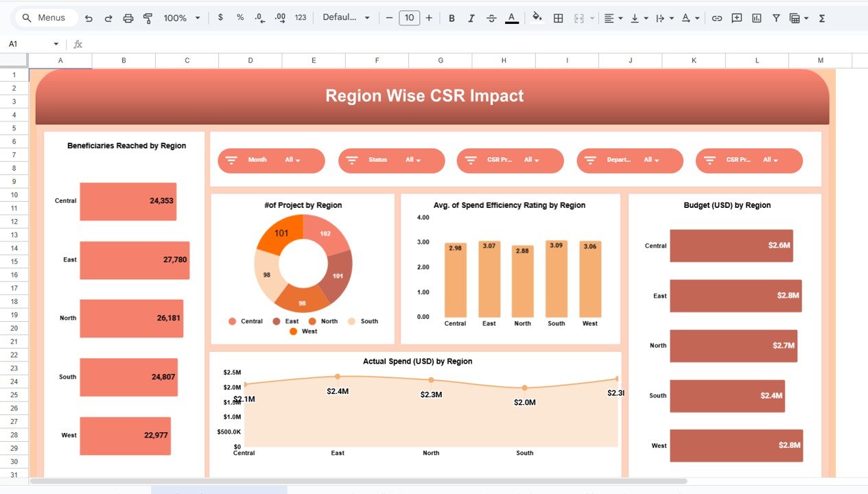Toggle strikethrough formatting

[491, 18]
